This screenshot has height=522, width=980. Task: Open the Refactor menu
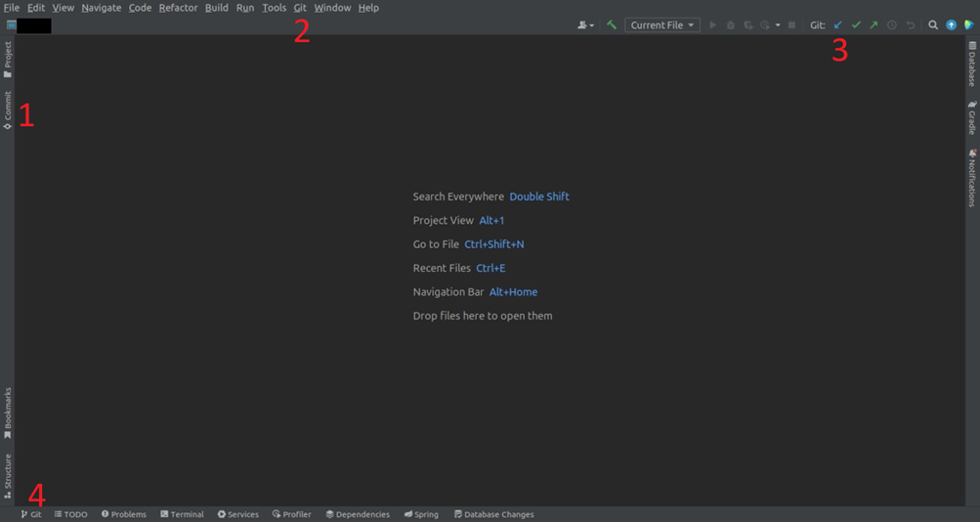pos(178,8)
